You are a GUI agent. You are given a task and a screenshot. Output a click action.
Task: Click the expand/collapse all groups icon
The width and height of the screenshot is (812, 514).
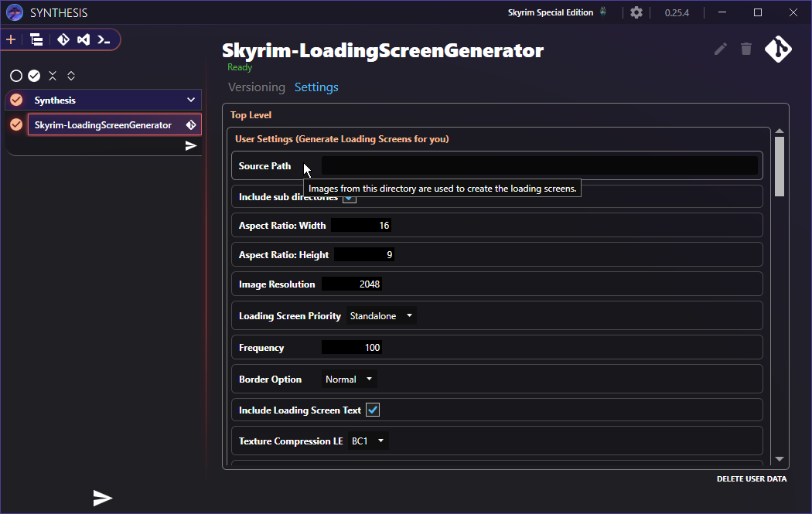71,76
